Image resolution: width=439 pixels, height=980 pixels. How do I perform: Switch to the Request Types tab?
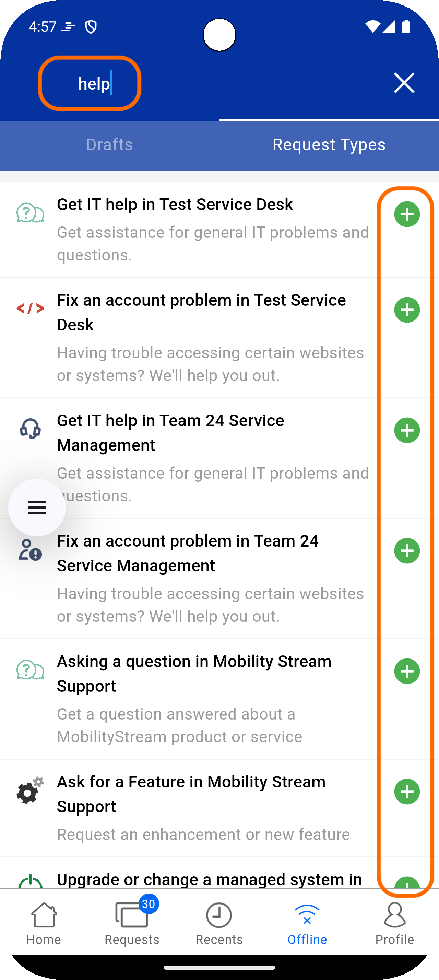click(329, 145)
